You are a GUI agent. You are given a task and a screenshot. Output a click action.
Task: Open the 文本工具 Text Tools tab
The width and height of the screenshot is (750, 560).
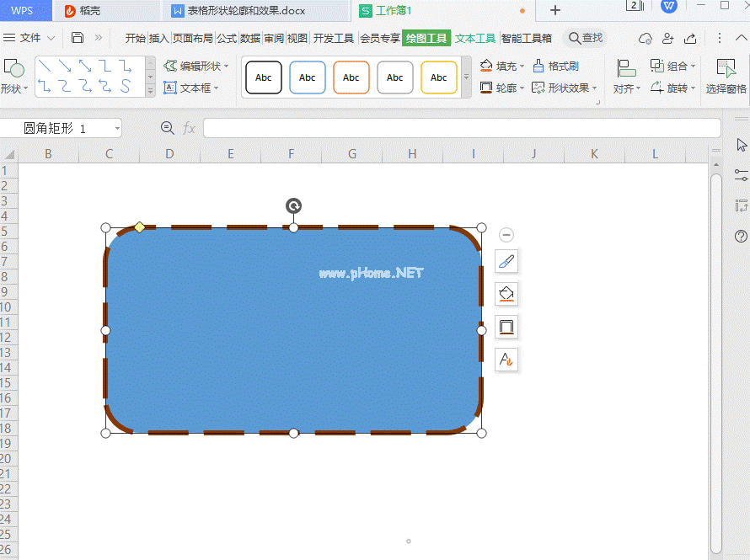[x=475, y=38]
